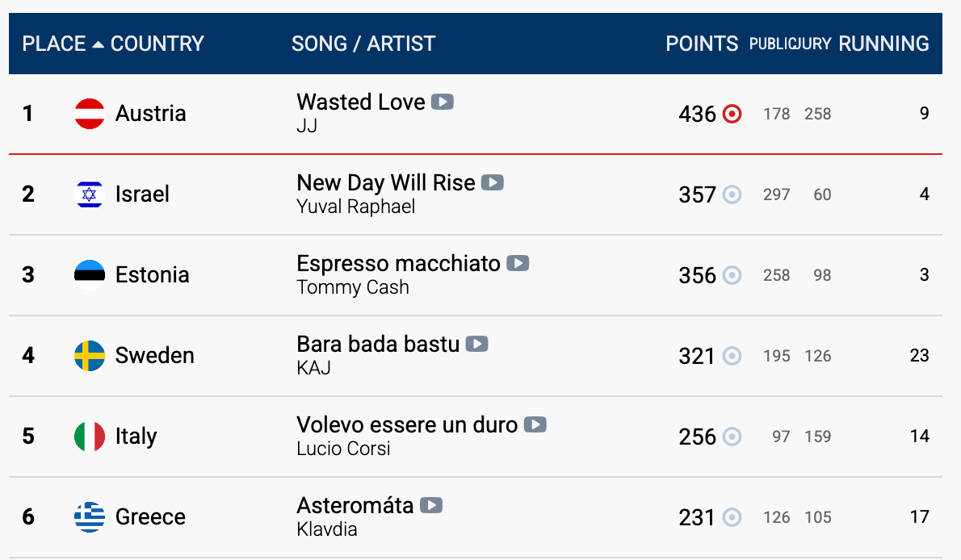Screen dimensions: 961x560
Task: Sort table by PLACE column
Action: tap(54, 44)
